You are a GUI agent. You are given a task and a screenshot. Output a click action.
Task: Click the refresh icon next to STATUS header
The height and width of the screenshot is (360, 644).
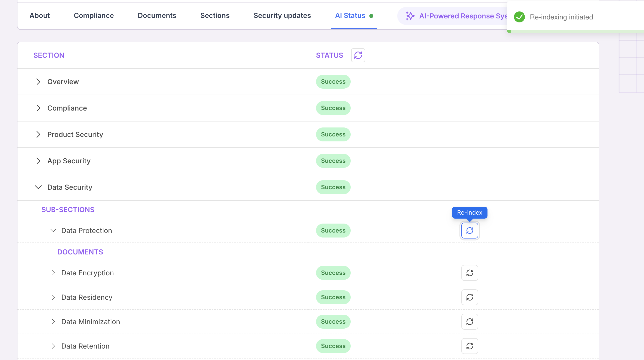(358, 55)
